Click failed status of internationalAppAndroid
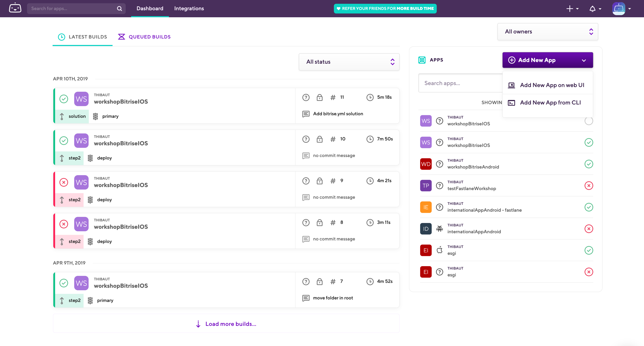The height and width of the screenshot is (346, 644). [x=589, y=229]
